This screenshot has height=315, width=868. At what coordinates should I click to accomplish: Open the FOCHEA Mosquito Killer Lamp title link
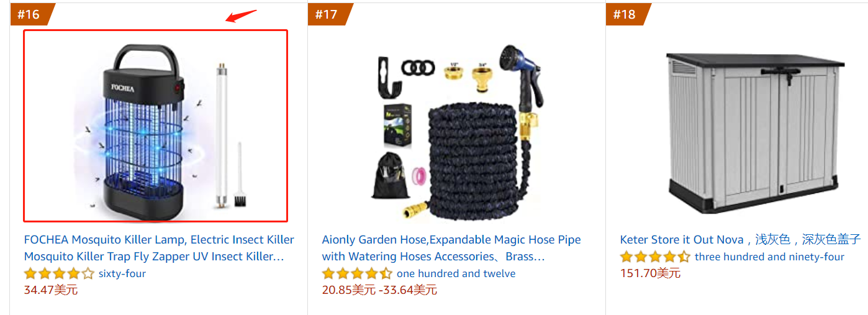point(159,248)
